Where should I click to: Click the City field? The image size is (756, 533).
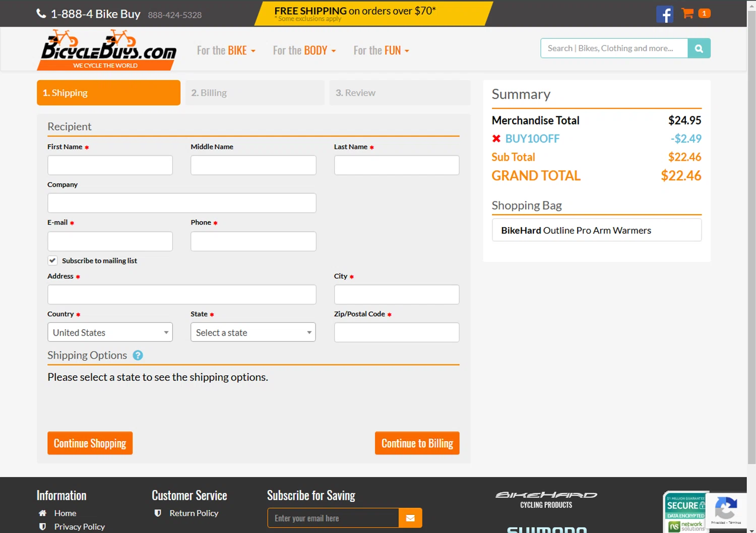pos(397,295)
